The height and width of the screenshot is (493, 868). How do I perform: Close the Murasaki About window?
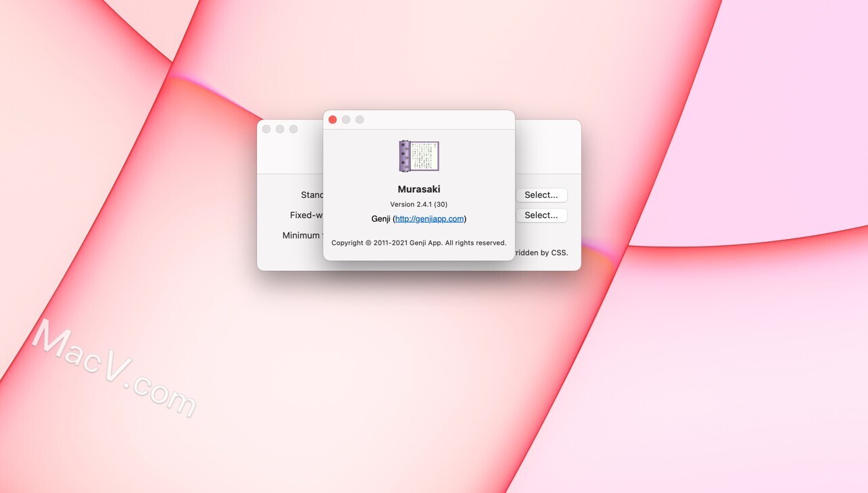(333, 120)
